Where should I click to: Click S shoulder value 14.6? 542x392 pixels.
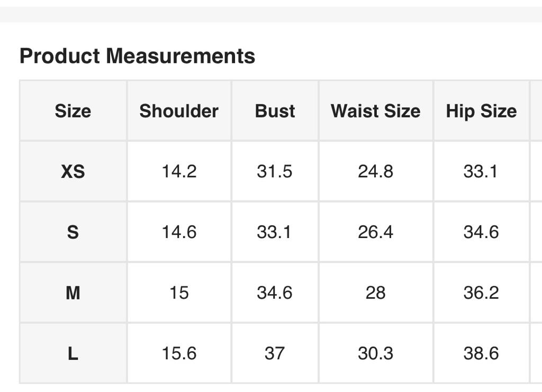tap(179, 232)
